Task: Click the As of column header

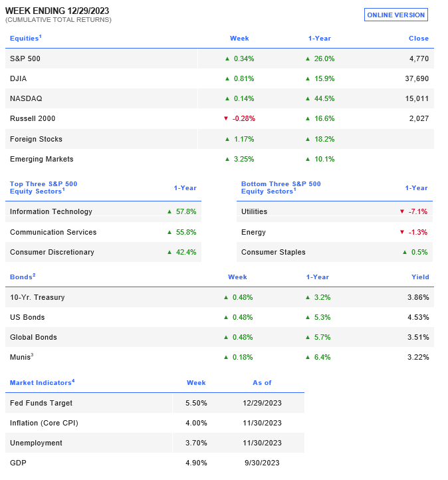Action: (x=262, y=383)
